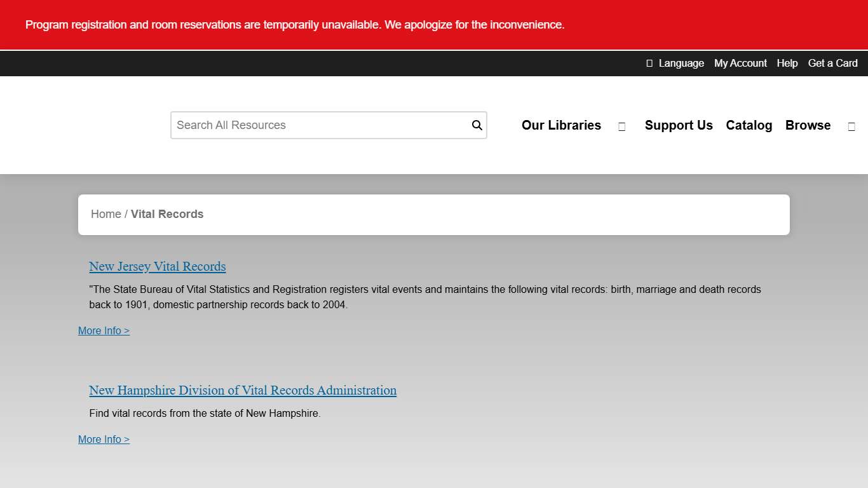Expand the Our Libraries dropdown arrow
868x488 pixels.
[x=621, y=126]
